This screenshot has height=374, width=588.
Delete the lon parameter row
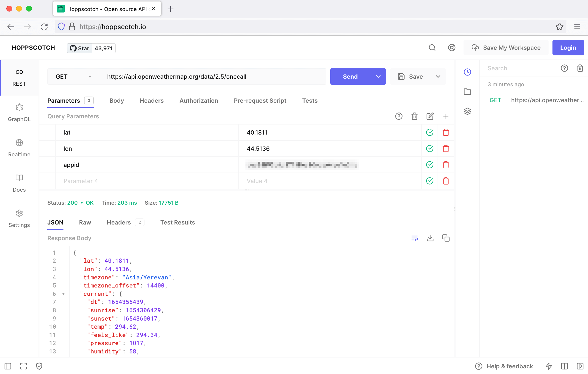[446, 149]
